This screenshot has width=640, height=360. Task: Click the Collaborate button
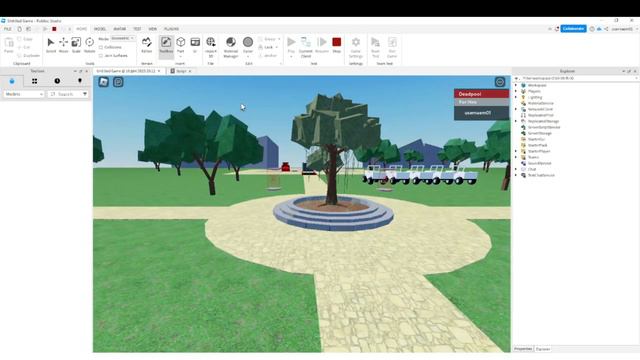[573, 29]
